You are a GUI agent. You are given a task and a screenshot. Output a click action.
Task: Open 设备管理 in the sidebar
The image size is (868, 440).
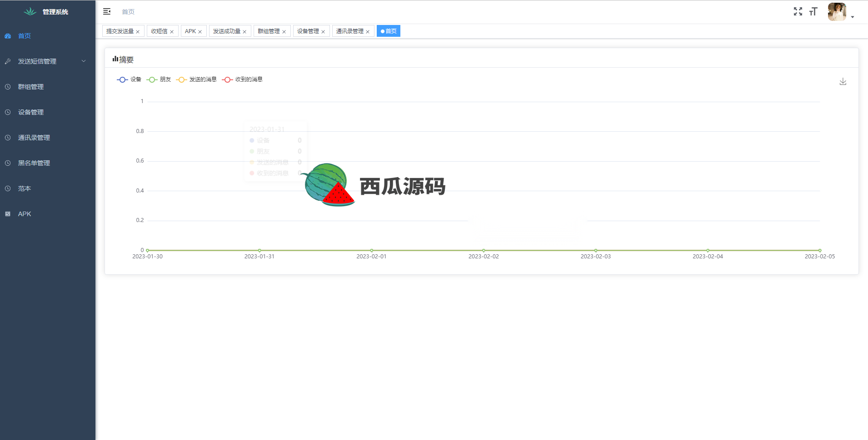48,112
